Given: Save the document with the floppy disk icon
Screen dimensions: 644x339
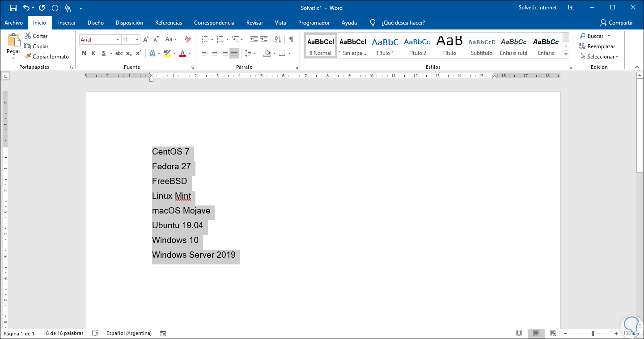Looking at the screenshot, I should (x=13, y=8).
